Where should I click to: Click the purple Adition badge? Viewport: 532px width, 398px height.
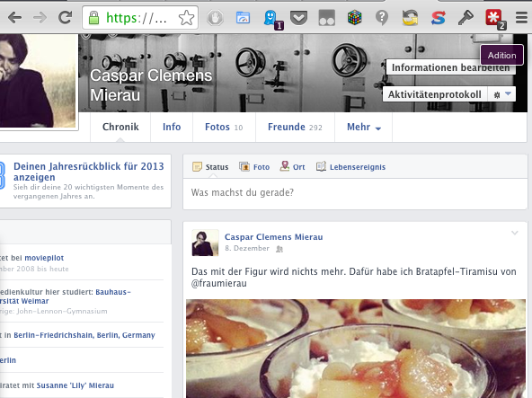pyautogui.click(x=501, y=55)
